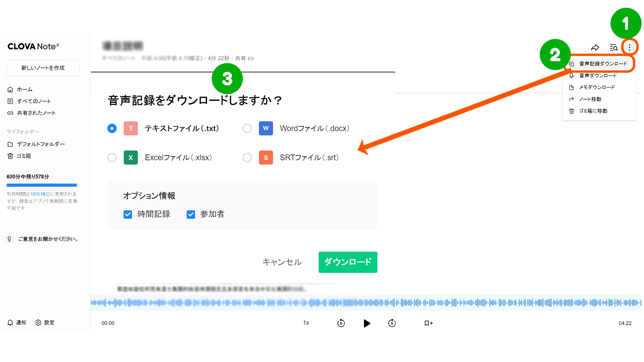
Task: Click the link icon next to 共有
Action: tap(251, 58)
